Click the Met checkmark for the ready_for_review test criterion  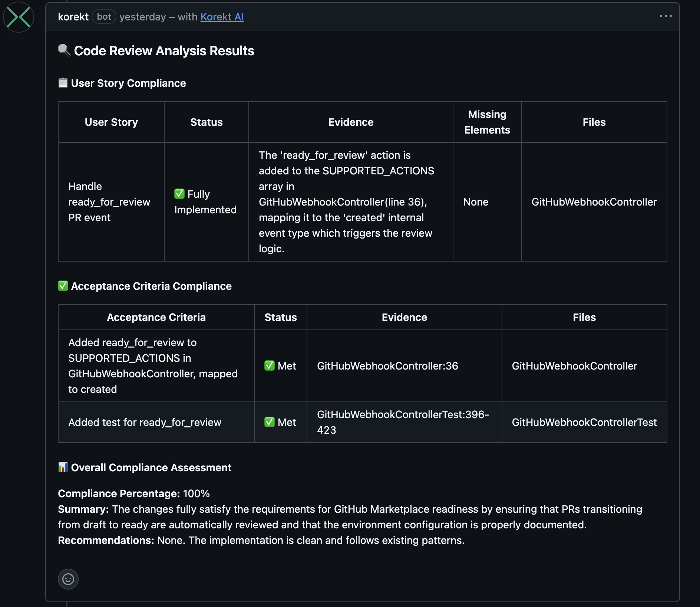click(270, 422)
